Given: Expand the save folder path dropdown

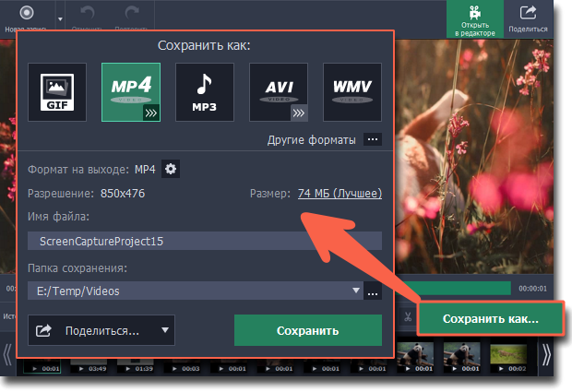Looking at the screenshot, I should click(357, 291).
